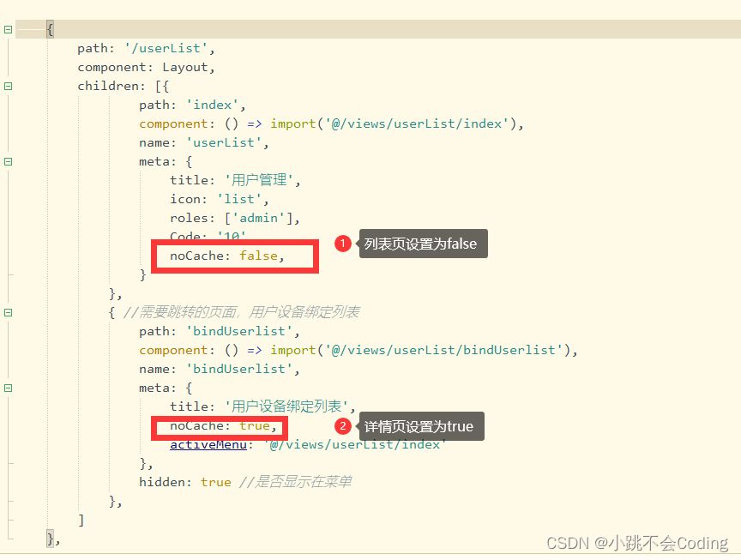741x560 pixels.
Task: Click the hidden: true property
Action: (185, 482)
